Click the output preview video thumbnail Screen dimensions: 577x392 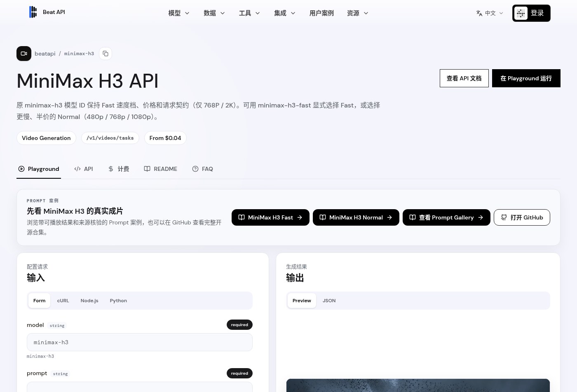coord(418,385)
